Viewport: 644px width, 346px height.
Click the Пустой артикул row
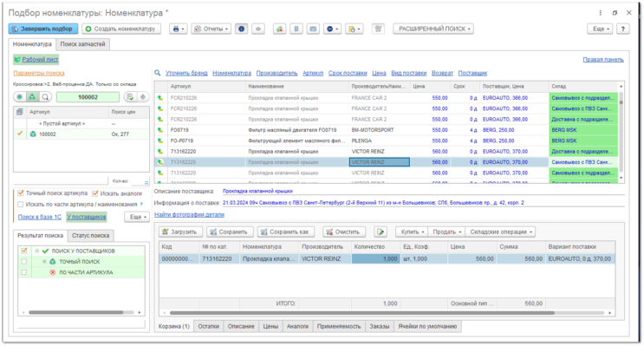81,123
